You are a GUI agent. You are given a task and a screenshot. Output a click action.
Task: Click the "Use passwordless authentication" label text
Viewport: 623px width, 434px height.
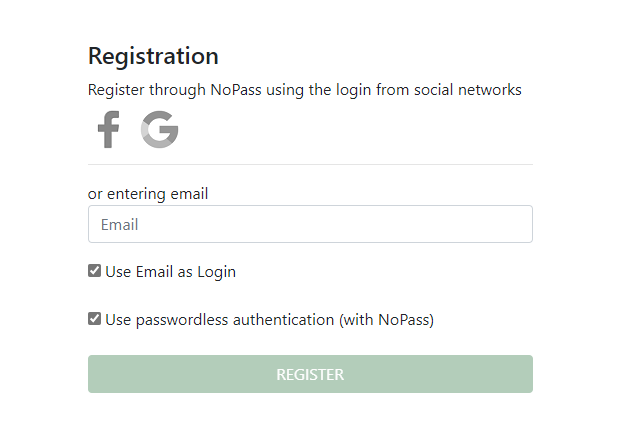coord(220,320)
